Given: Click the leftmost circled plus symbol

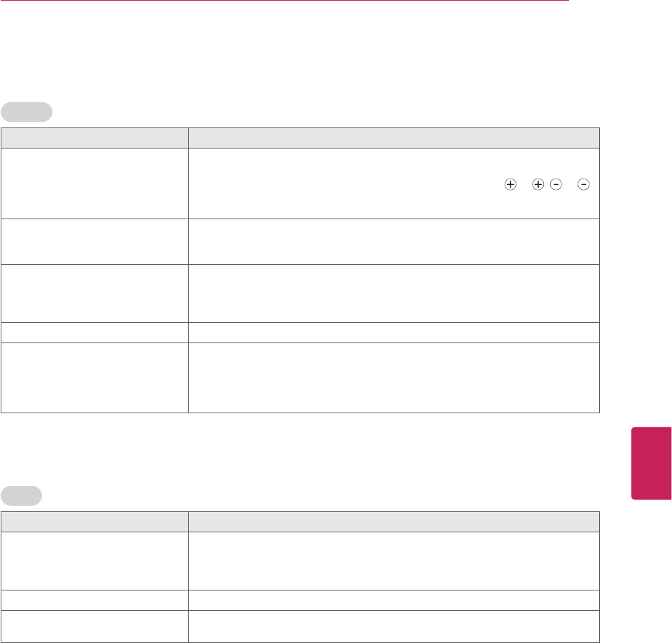Looking at the screenshot, I should pos(510,184).
